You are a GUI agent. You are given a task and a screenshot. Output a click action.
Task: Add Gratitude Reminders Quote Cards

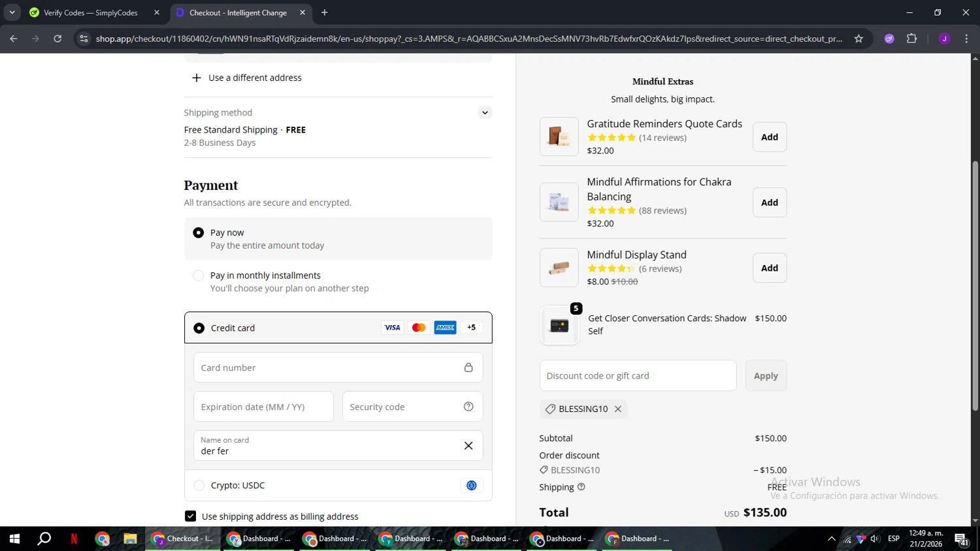[770, 137]
